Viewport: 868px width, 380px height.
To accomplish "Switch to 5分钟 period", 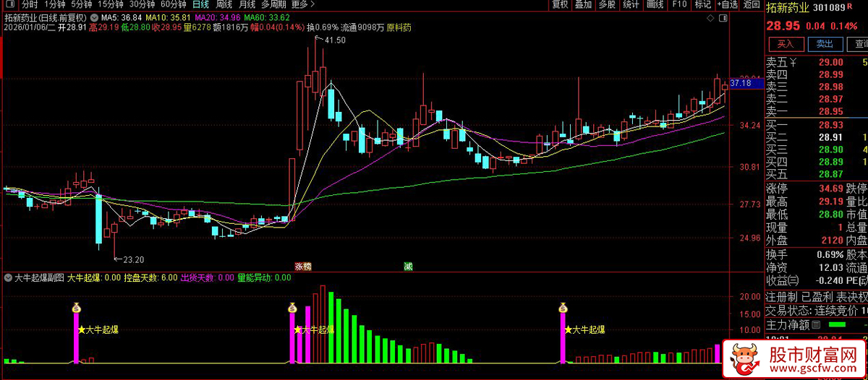I will point(82,4).
